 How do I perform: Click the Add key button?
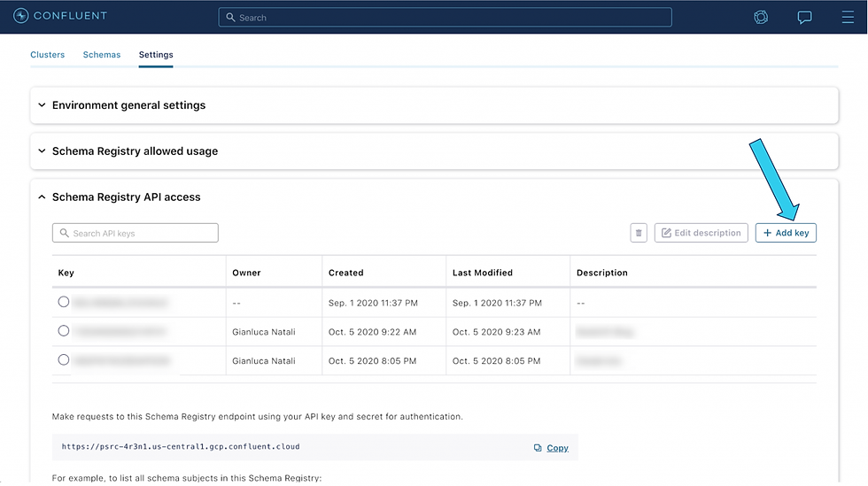point(786,233)
